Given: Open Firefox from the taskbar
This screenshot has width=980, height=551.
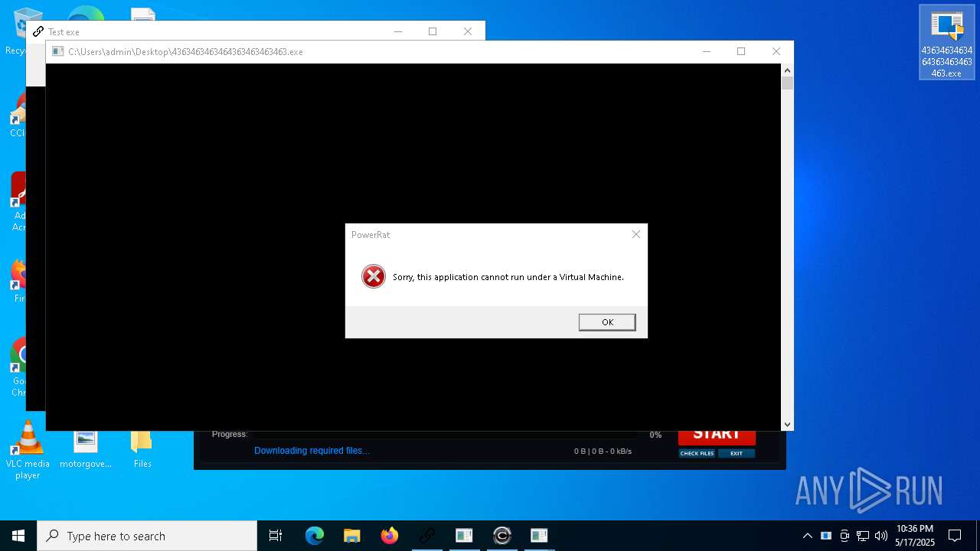Looking at the screenshot, I should [x=390, y=536].
